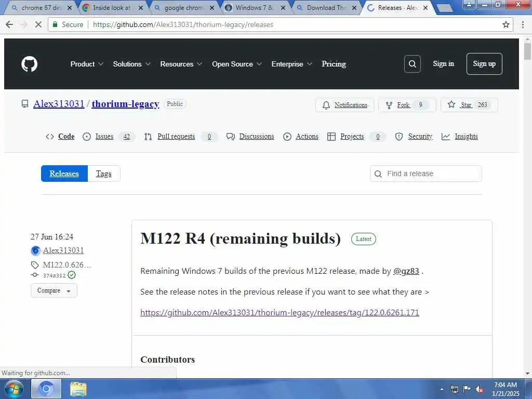The image size is (532, 399).
Task: Show hidden tray icons arrow
Action: (442, 389)
